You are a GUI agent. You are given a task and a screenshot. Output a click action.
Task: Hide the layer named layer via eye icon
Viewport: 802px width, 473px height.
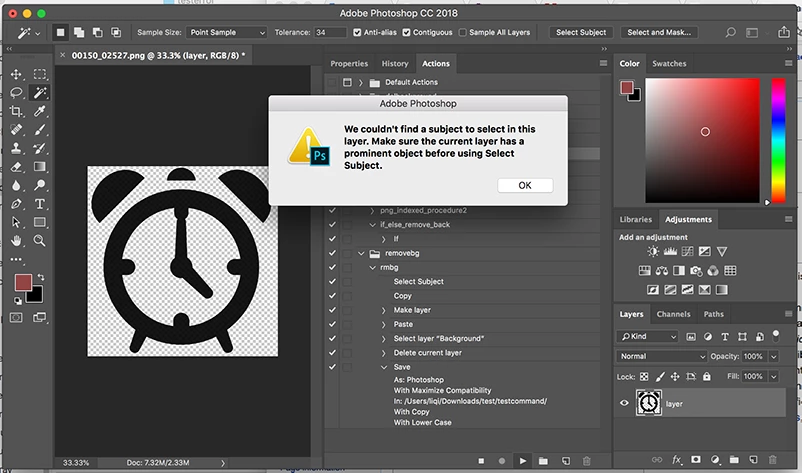click(624, 403)
